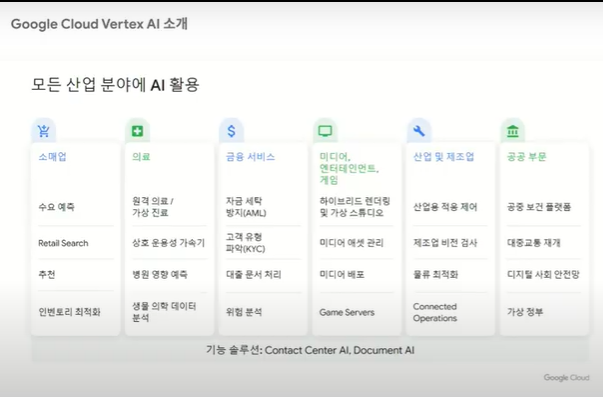The height and width of the screenshot is (397, 603).
Task: Click 상호 운용성 가속기 item
Action: coord(168,243)
